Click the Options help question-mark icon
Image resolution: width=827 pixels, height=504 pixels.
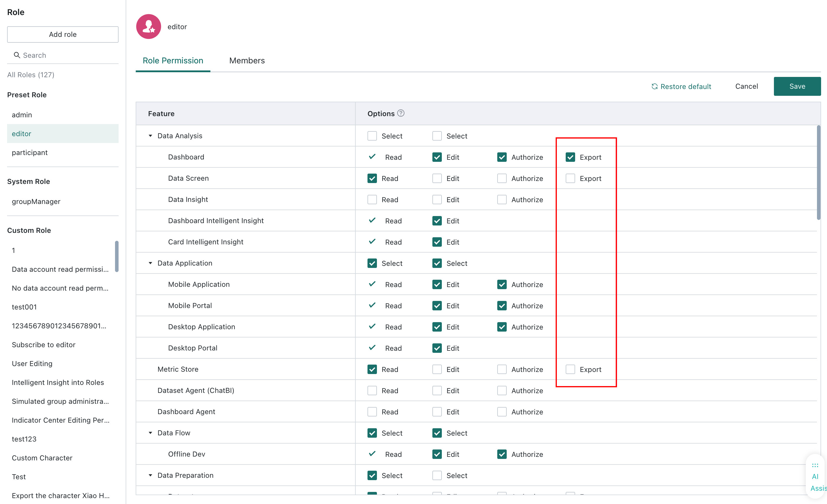click(401, 113)
